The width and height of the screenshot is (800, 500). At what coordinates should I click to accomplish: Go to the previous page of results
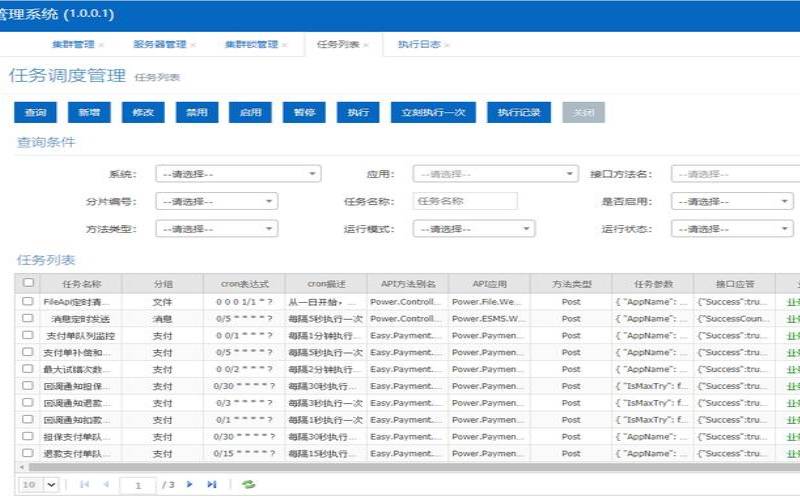coord(106,484)
